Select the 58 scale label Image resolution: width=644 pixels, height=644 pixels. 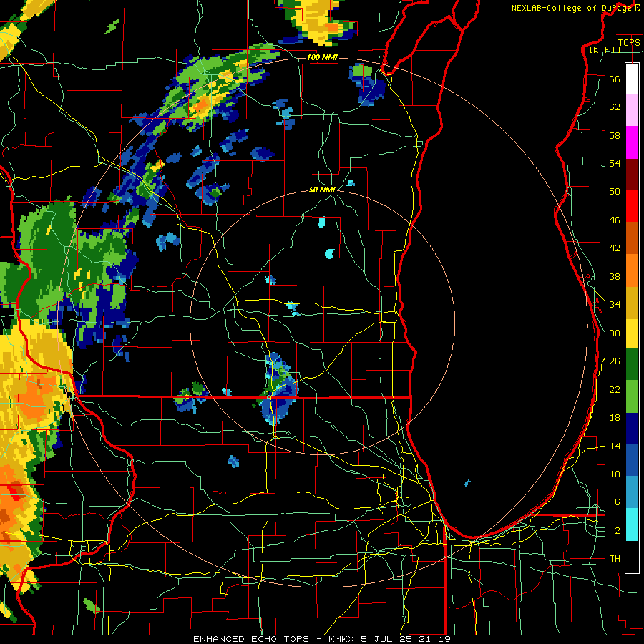click(615, 135)
